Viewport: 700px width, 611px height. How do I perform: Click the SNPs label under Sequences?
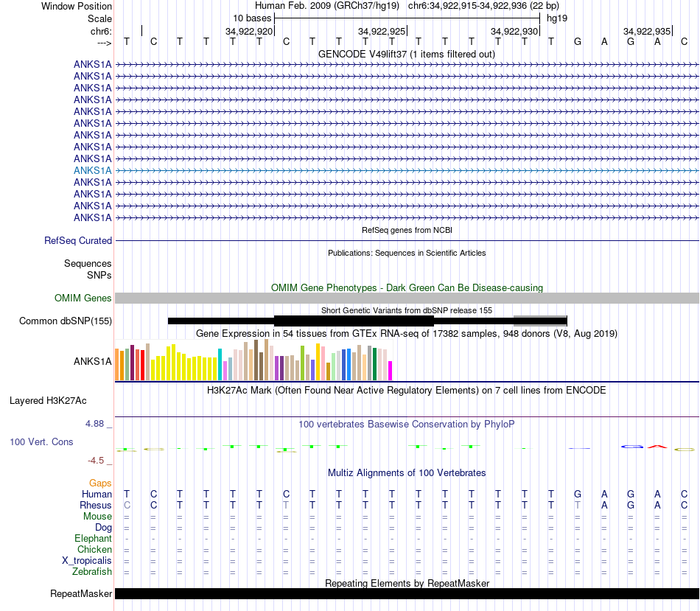pyautogui.click(x=99, y=275)
